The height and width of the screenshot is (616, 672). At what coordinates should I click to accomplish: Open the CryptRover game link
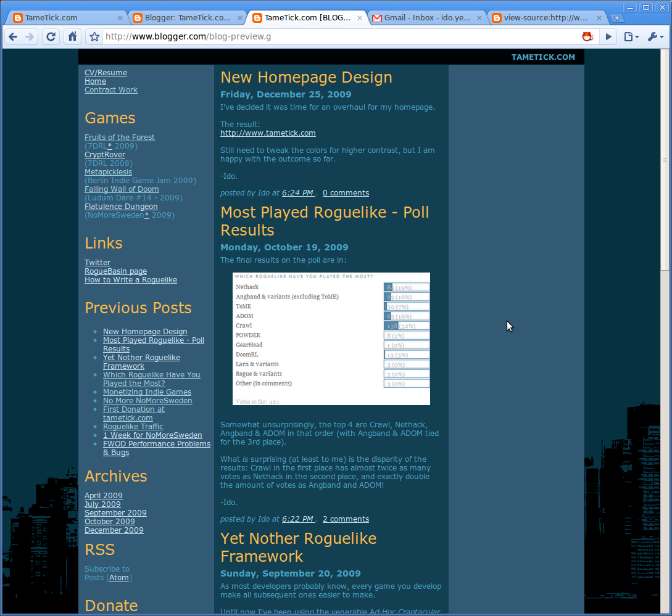point(105,155)
